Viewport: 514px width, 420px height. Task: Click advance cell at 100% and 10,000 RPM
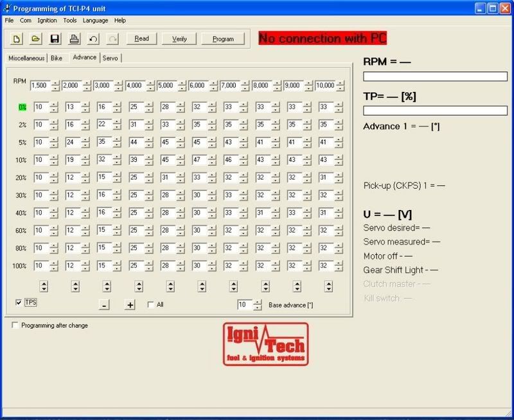click(x=326, y=266)
